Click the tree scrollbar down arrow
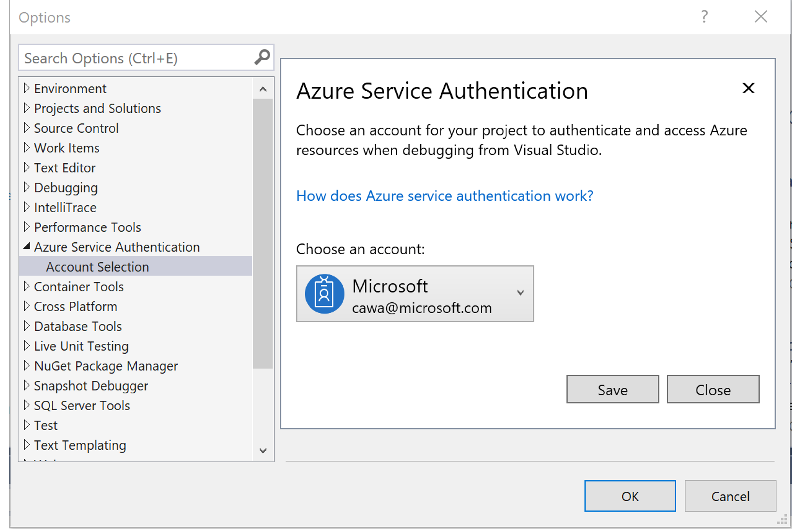This screenshot has height=531, width=792. (x=263, y=450)
